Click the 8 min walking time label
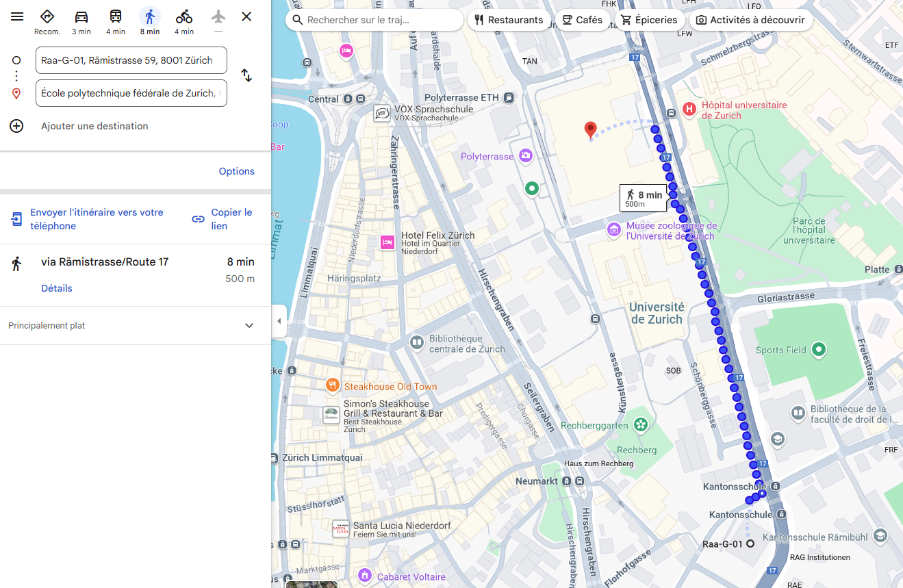 pyautogui.click(x=644, y=198)
